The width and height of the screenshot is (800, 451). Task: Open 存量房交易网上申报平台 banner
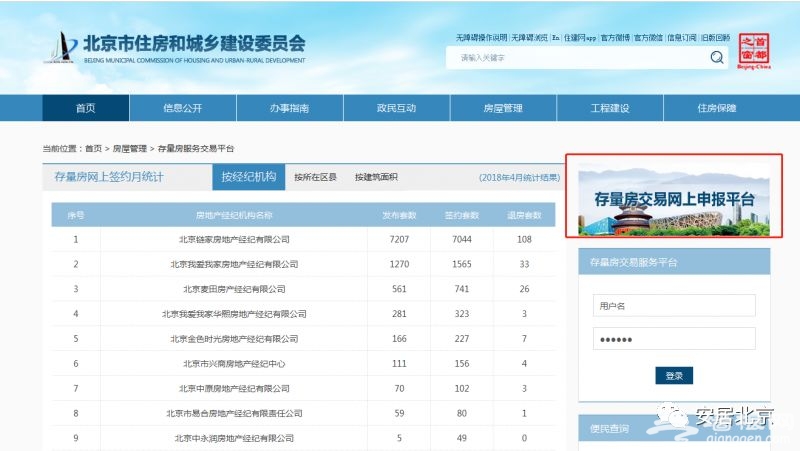pos(673,201)
